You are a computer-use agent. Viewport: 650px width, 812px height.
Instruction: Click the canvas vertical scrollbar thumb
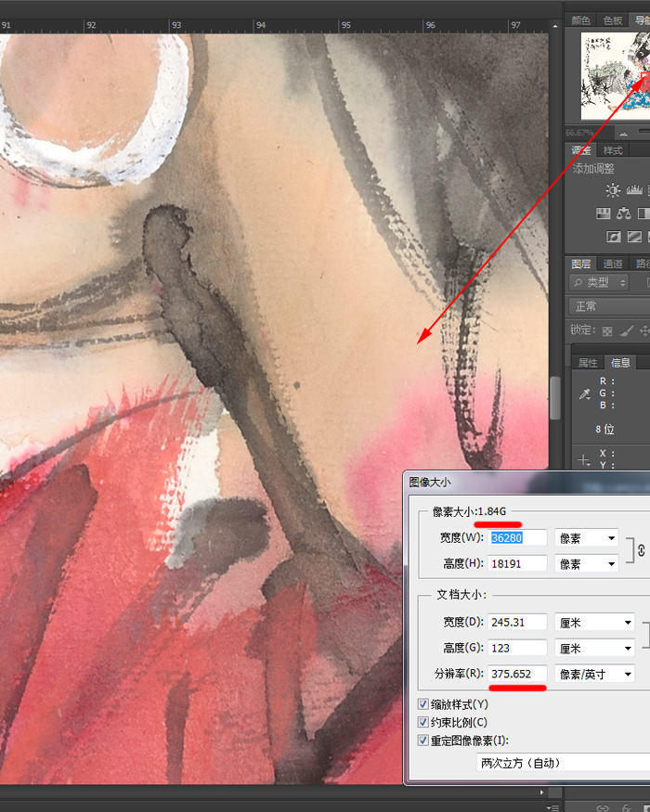[x=555, y=398]
